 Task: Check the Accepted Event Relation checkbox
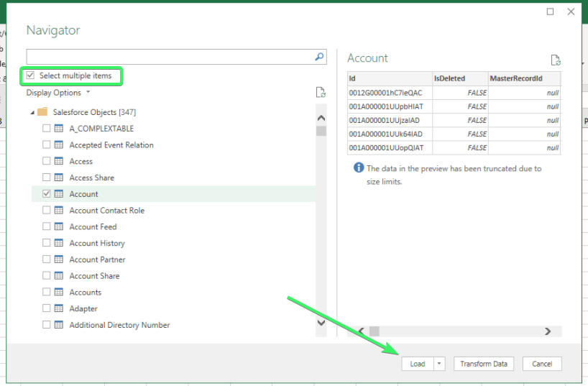(47, 144)
